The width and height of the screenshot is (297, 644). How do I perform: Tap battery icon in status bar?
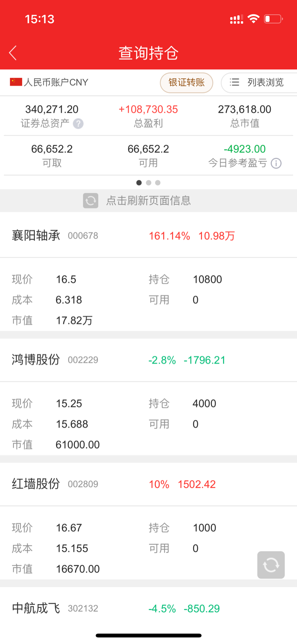273,19
